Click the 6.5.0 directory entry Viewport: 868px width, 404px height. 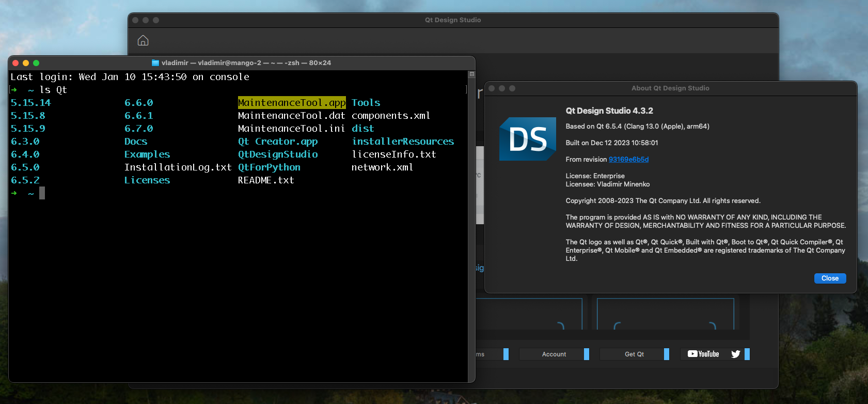coord(25,167)
